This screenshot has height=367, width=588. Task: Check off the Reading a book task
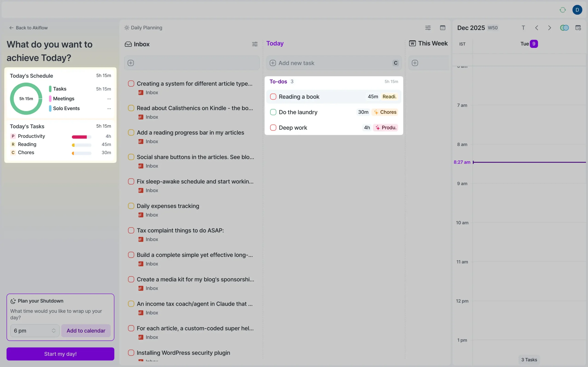[273, 96]
